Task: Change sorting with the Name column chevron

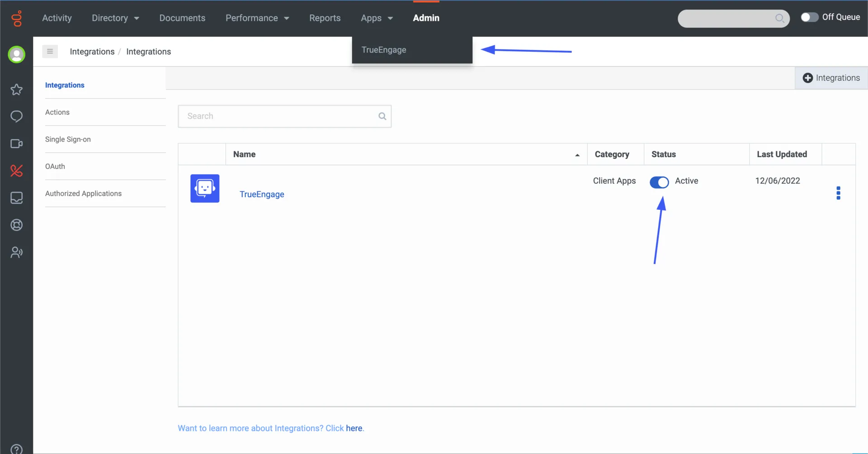Action: point(577,154)
